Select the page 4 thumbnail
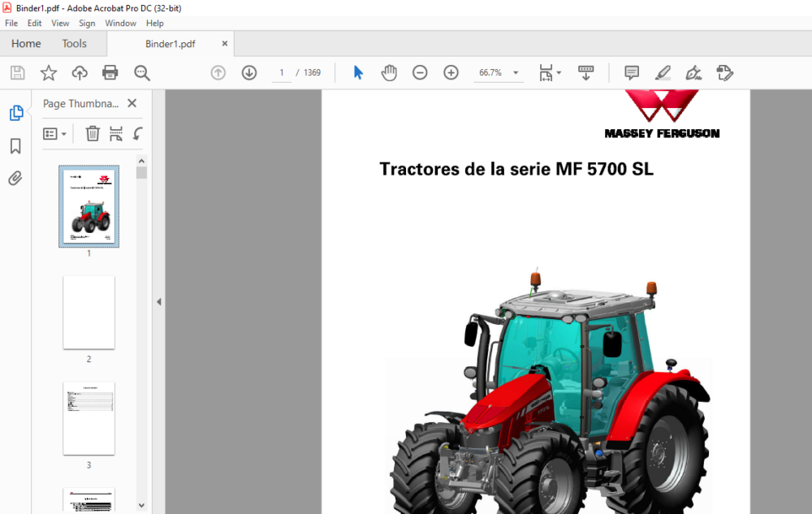Viewport: 812px width, 514px height. 89,500
